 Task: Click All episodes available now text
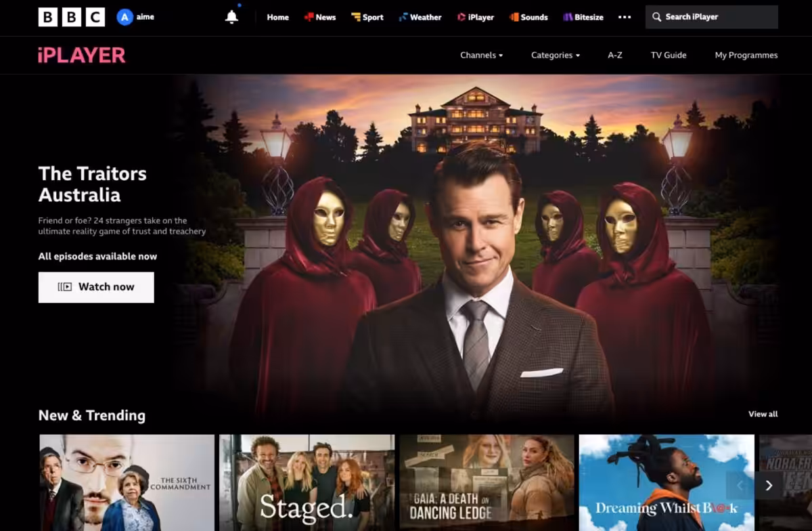pos(97,256)
